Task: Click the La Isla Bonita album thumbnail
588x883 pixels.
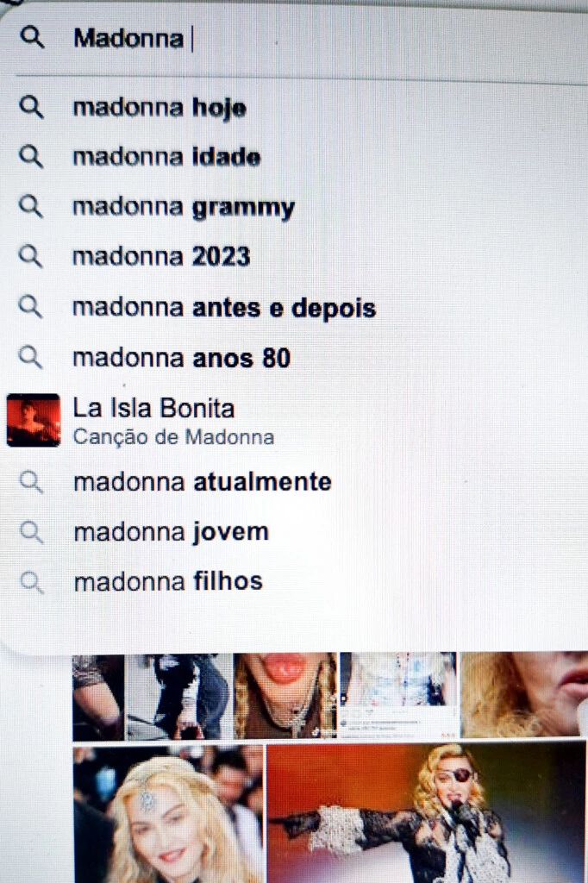Action: point(34,420)
